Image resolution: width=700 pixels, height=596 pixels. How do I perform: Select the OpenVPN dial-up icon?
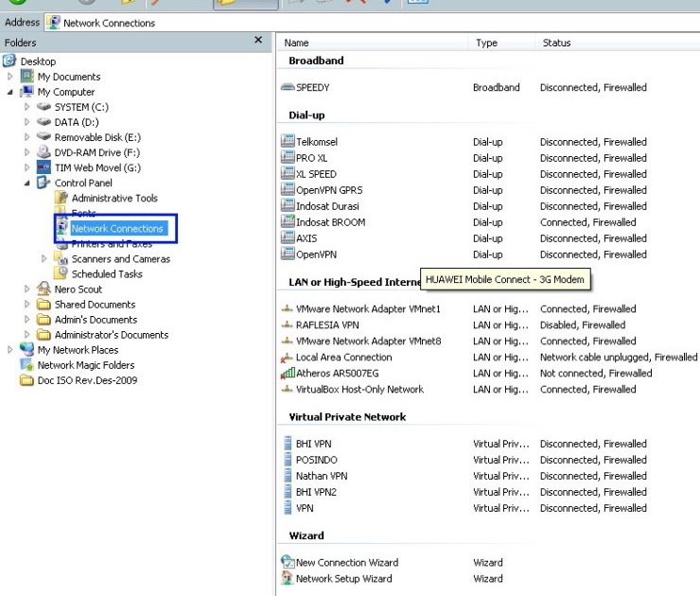pos(288,254)
